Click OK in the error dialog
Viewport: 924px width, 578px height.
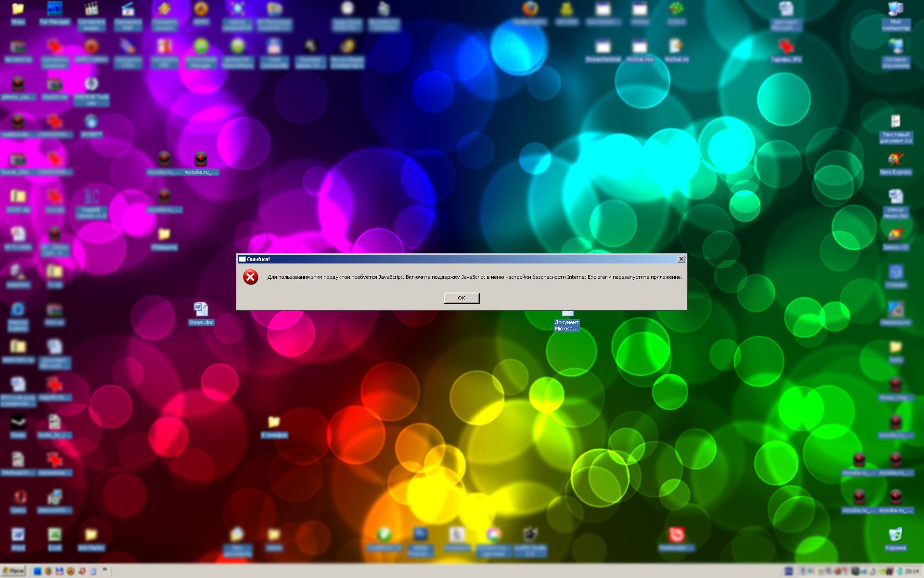(x=461, y=298)
